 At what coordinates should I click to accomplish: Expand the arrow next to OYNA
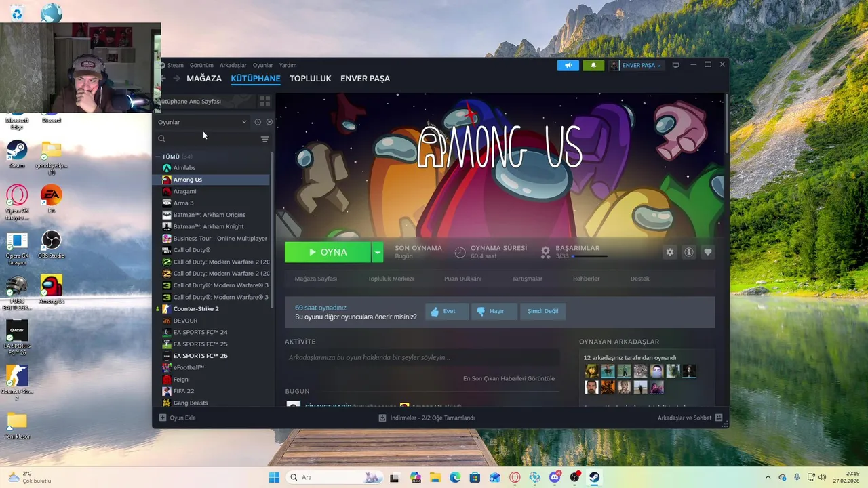coord(378,252)
